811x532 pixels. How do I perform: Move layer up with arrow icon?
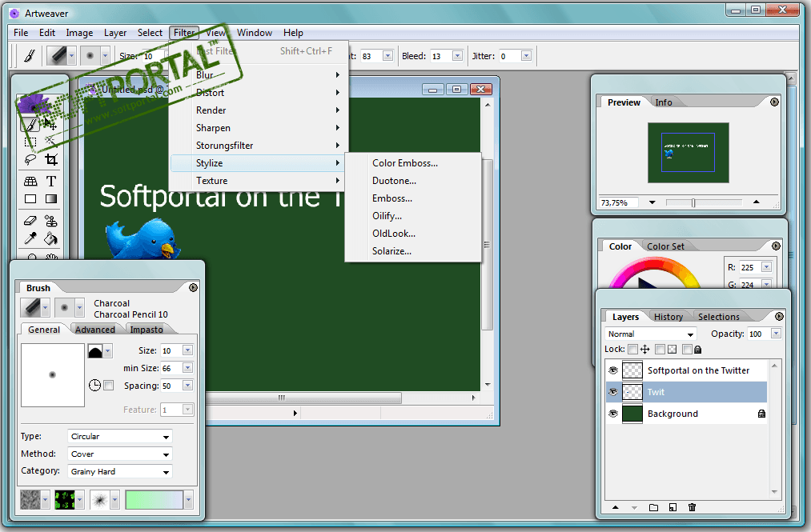(616, 507)
